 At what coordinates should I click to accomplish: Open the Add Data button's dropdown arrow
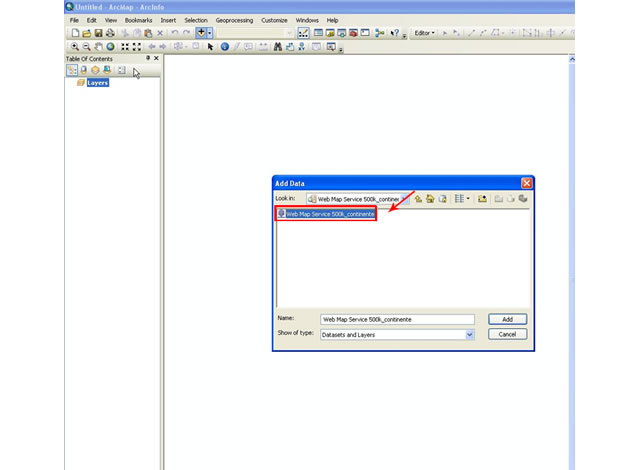pos(210,33)
